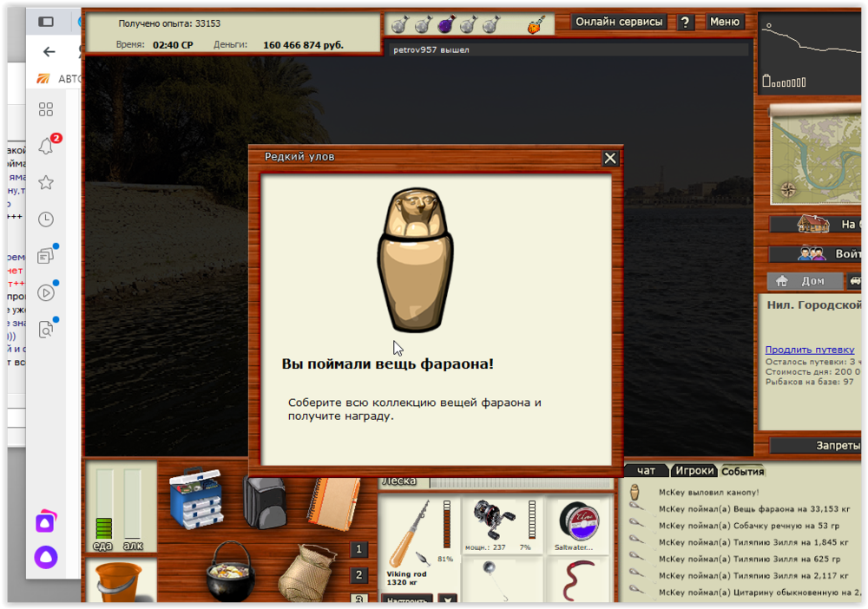Switch to rod slot 1
This screenshot has height=609, width=868.
point(359,549)
